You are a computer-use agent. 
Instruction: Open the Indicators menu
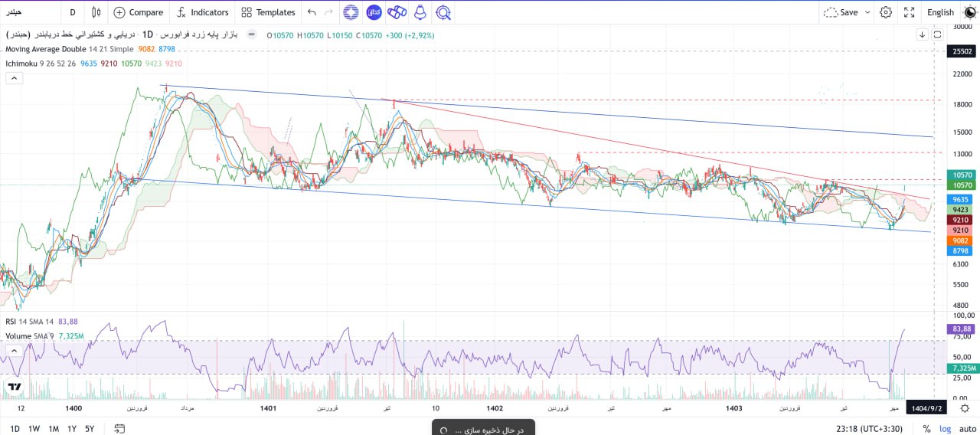tap(203, 12)
